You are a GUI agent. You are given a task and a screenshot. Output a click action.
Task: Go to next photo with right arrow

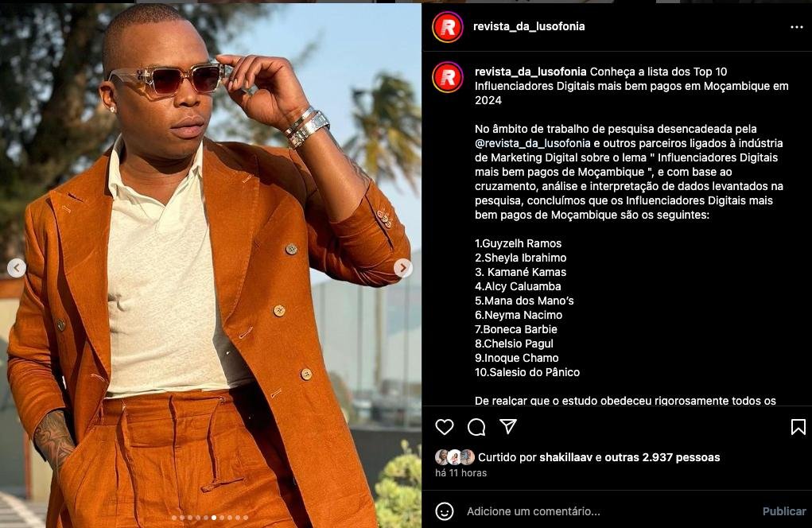point(403,268)
